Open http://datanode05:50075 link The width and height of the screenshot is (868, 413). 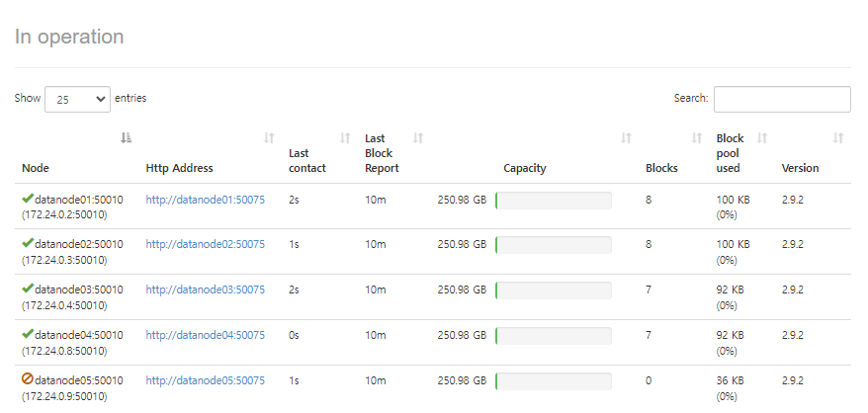click(206, 380)
